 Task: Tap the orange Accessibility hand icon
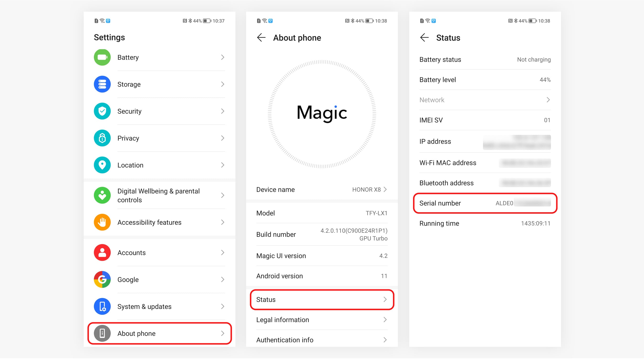pos(102,222)
